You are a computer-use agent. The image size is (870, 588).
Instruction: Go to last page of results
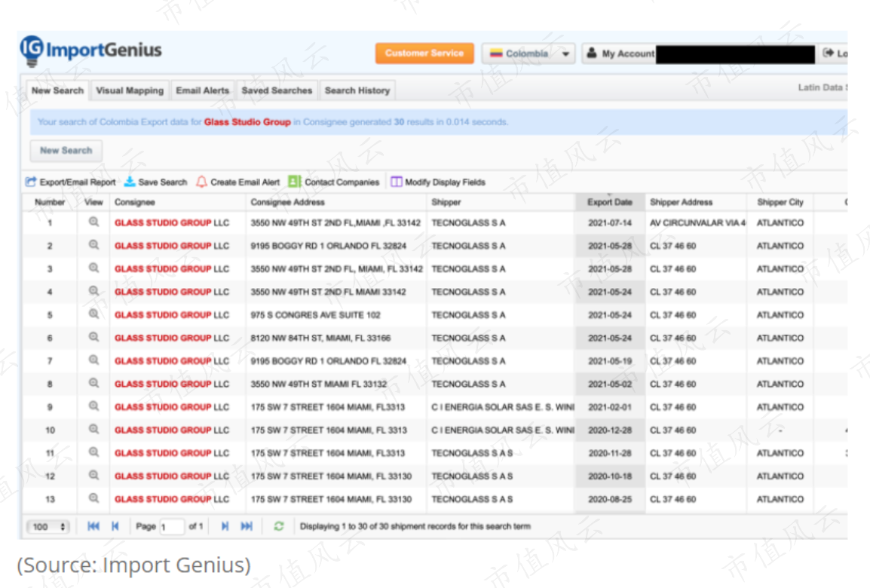tap(247, 526)
